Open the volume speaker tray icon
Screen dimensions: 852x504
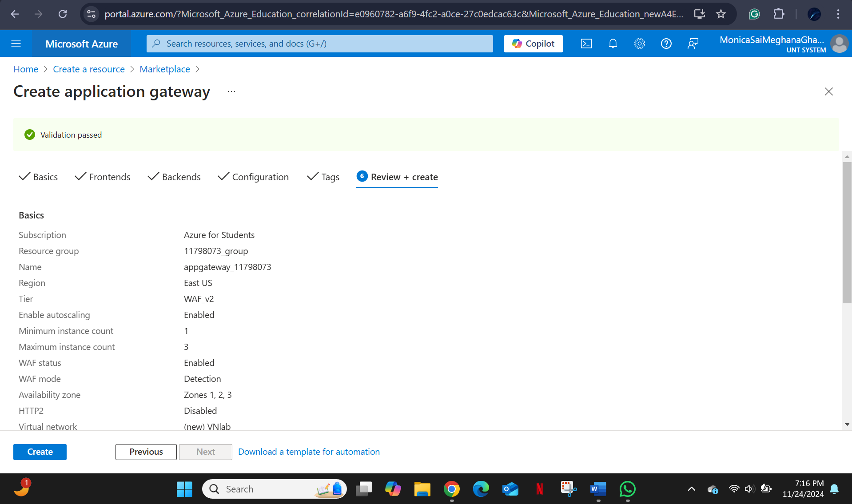[x=749, y=489]
